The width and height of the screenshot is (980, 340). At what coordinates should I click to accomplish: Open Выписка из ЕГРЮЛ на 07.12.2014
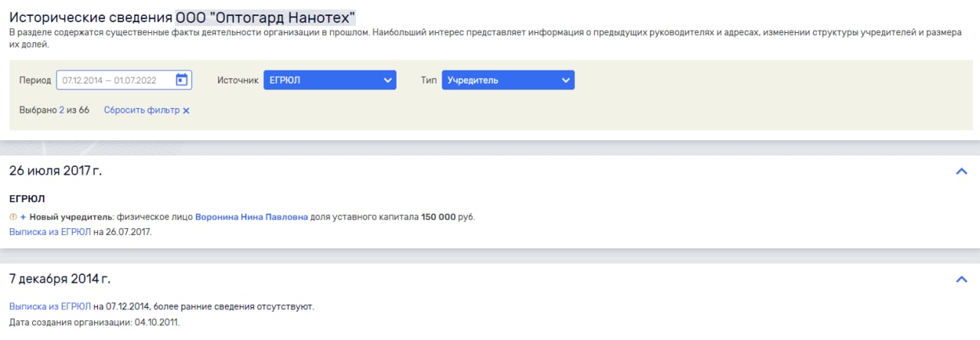tap(50, 306)
